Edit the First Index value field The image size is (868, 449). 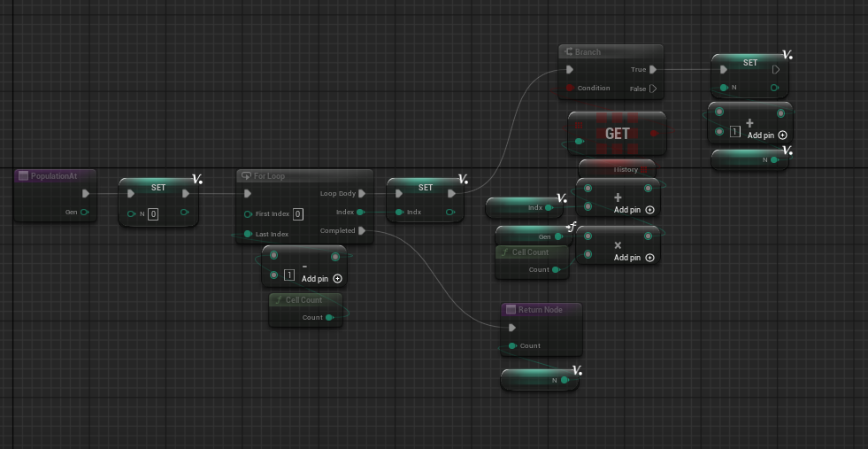298,214
